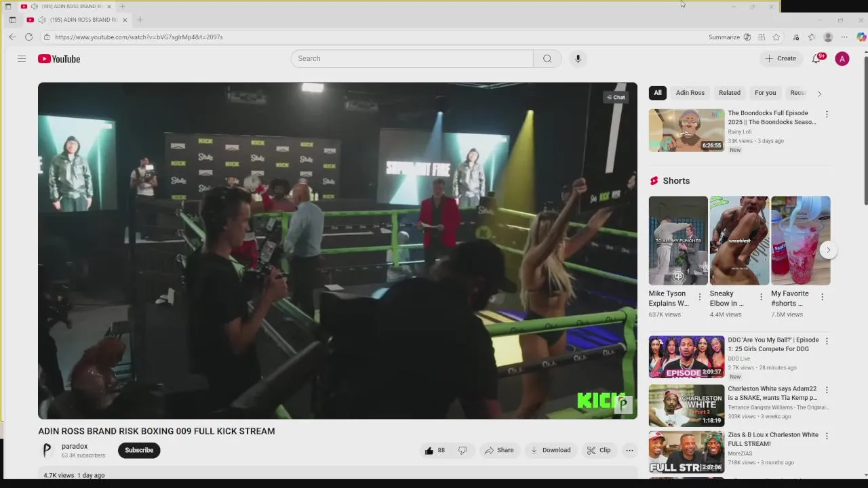
Task: Open tab actions icon in background window
Action: (8, 6)
